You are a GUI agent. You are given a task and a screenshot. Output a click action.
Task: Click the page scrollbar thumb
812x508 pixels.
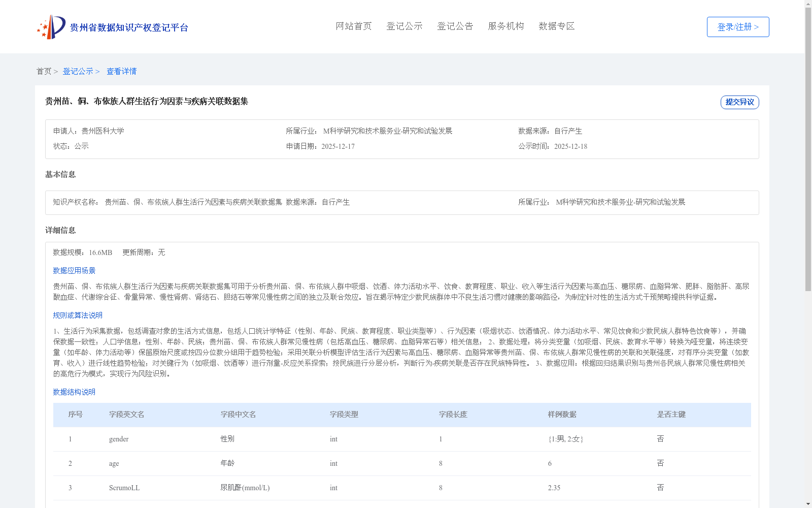[808, 149]
